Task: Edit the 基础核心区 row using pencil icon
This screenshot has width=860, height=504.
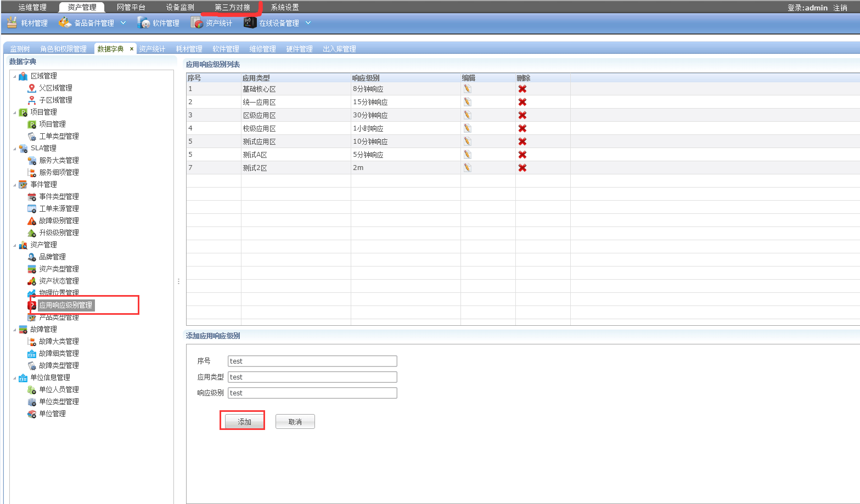Action: [x=466, y=88]
